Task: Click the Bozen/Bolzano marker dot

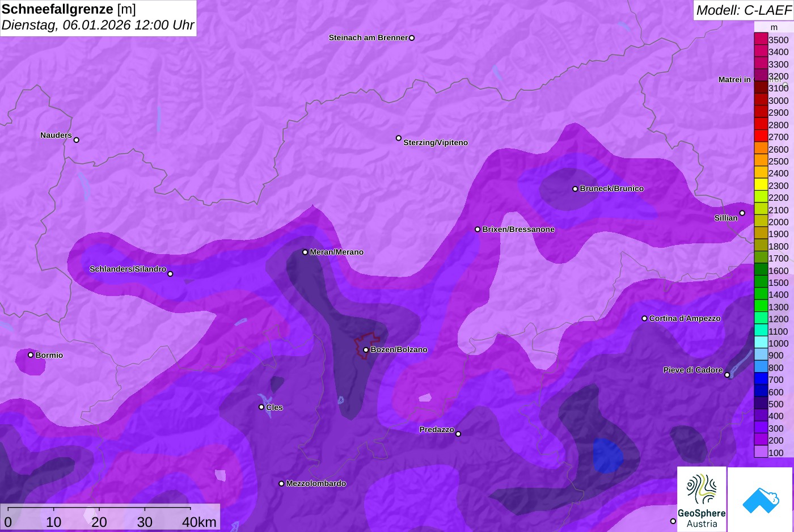Action: [366, 350]
